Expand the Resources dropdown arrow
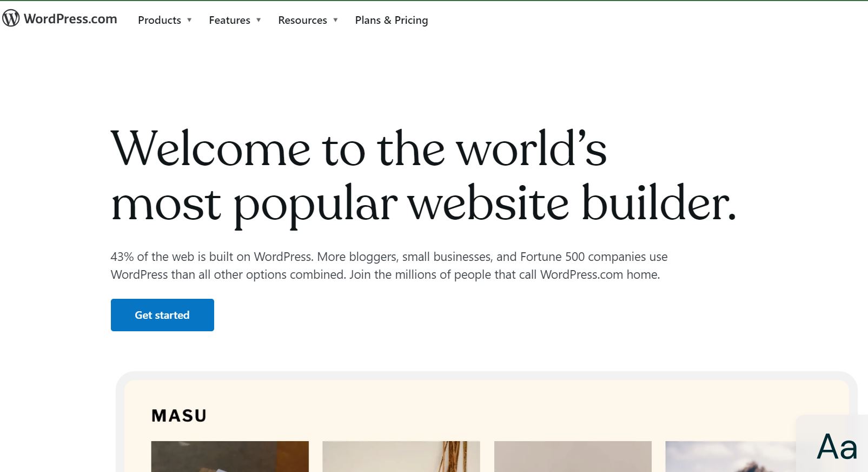Viewport: 868px width, 472px height. [335, 20]
